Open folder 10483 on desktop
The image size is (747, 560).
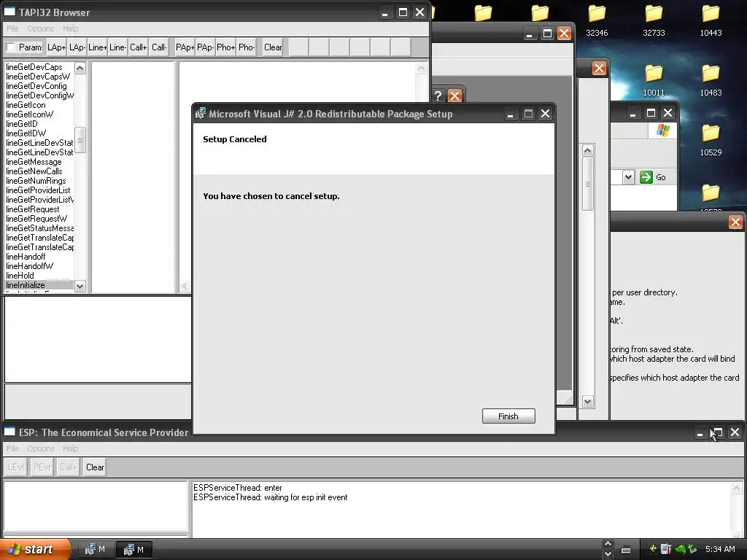tap(711, 80)
